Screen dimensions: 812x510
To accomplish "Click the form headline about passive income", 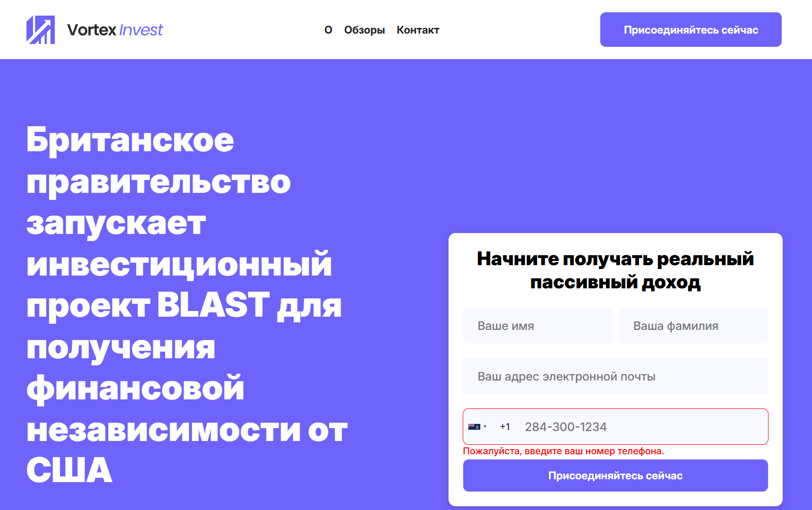I will [x=615, y=271].
